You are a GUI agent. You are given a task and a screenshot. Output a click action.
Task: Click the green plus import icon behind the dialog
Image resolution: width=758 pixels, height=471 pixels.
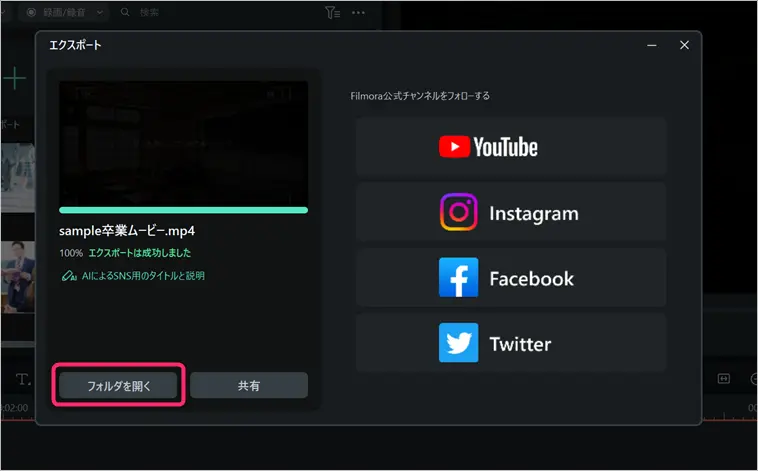15,78
